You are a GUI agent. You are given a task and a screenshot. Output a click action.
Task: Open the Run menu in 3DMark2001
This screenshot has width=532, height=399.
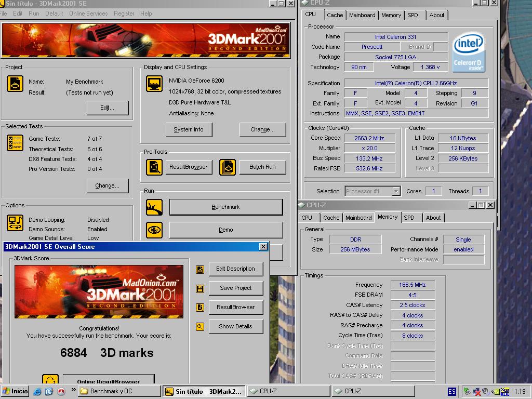pyautogui.click(x=34, y=14)
